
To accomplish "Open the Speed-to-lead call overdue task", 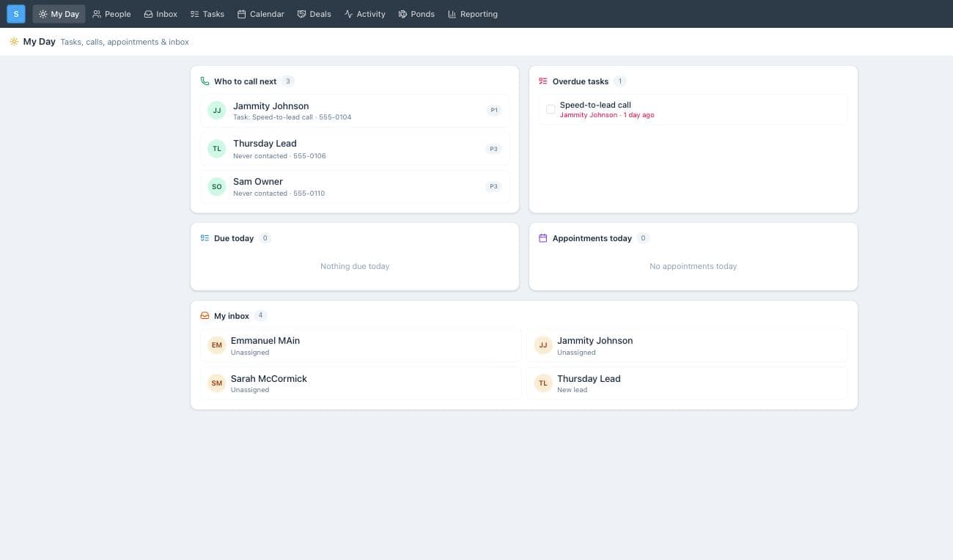I will [x=693, y=109].
